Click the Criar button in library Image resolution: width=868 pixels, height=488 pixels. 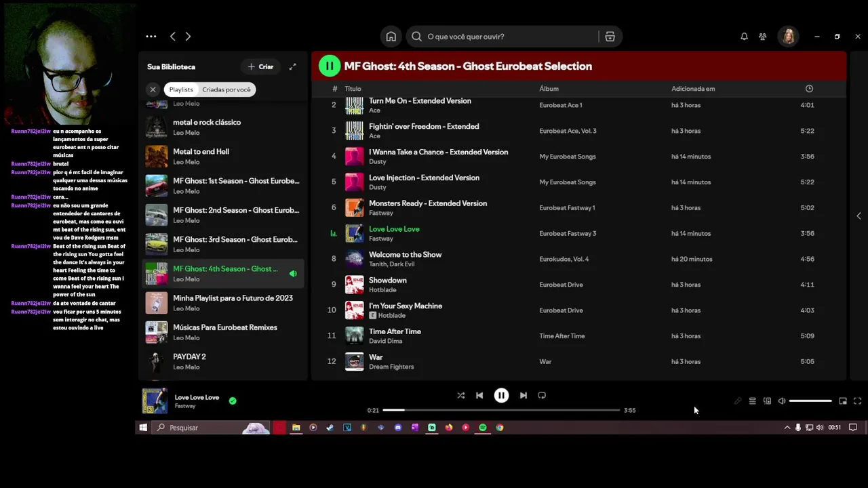260,66
